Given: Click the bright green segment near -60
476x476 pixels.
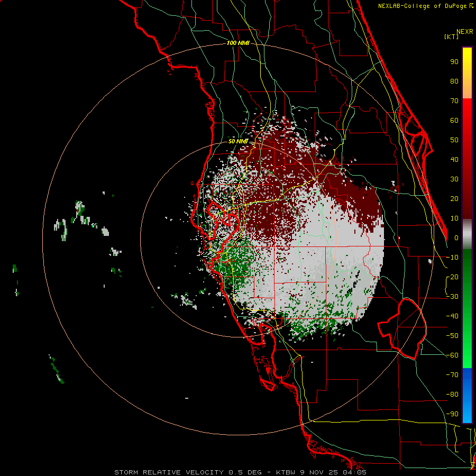Looking at the screenshot, I should point(467,358).
